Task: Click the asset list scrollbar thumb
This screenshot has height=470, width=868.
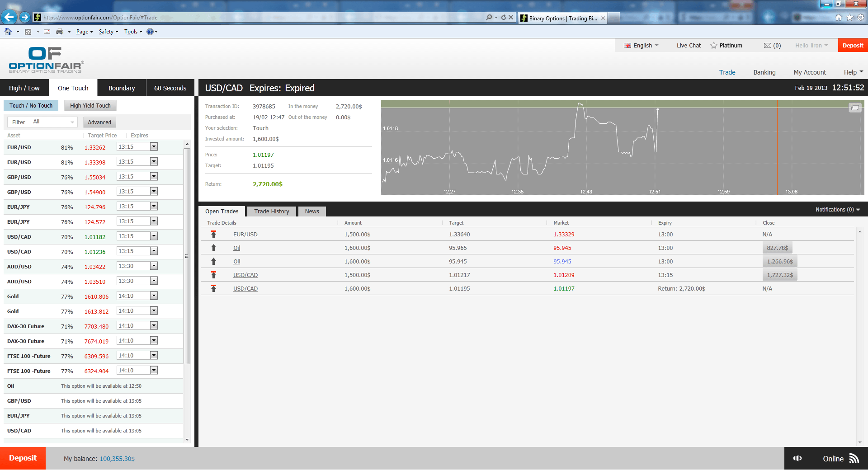Action: (187, 255)
